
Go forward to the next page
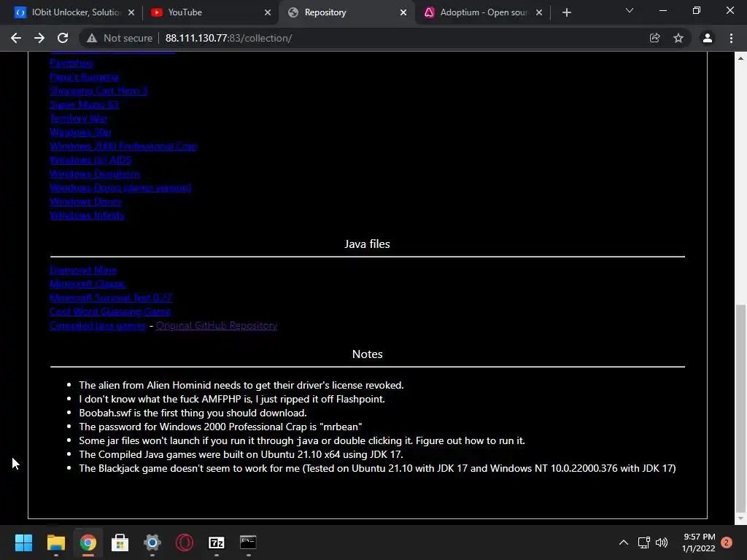[x=39, y=38]
